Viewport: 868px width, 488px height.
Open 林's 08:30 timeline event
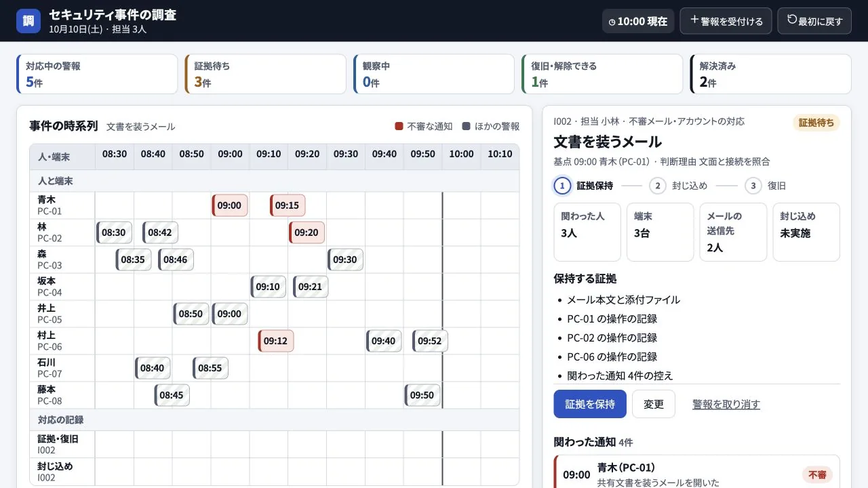pos(114,232)
